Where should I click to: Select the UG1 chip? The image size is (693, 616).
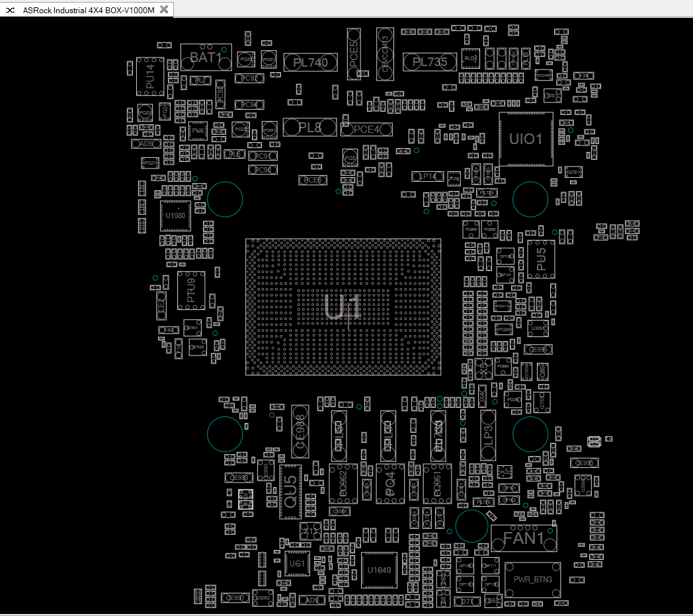point(297,563)
